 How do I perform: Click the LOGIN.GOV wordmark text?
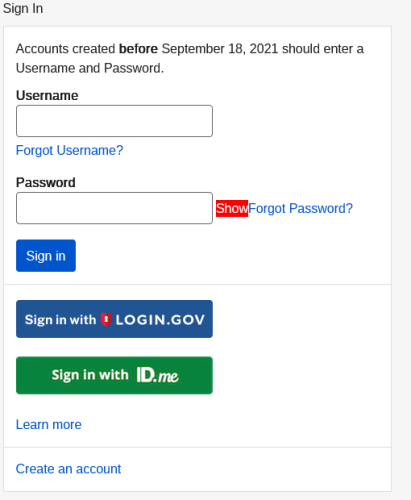[160, 320]
